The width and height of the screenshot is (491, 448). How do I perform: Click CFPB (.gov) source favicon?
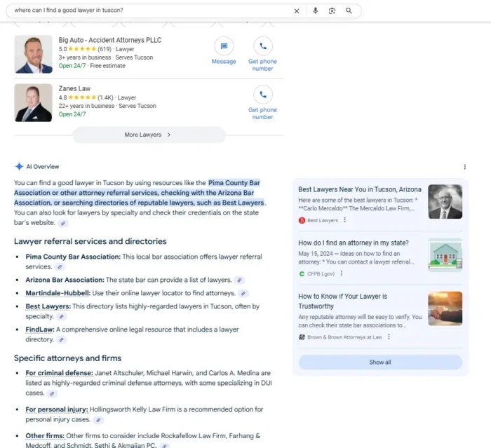(302, 273)
